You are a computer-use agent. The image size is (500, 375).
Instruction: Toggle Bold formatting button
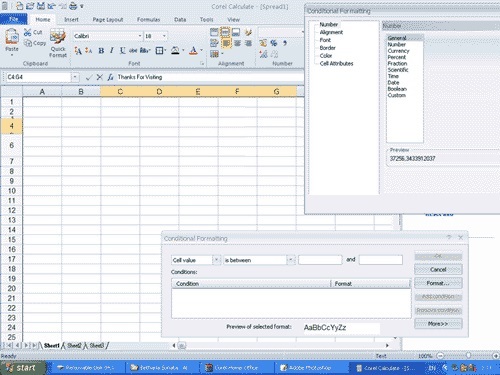tap(101, 51)
